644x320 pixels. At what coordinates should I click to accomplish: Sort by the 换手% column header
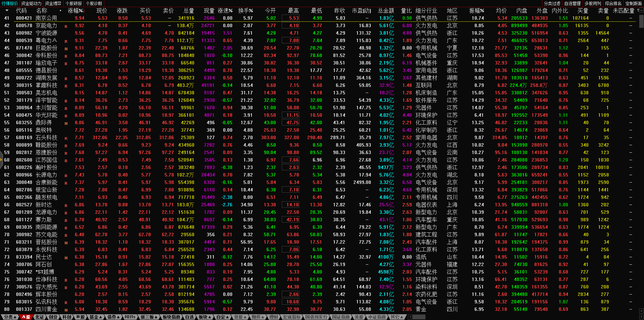(245, 11)
